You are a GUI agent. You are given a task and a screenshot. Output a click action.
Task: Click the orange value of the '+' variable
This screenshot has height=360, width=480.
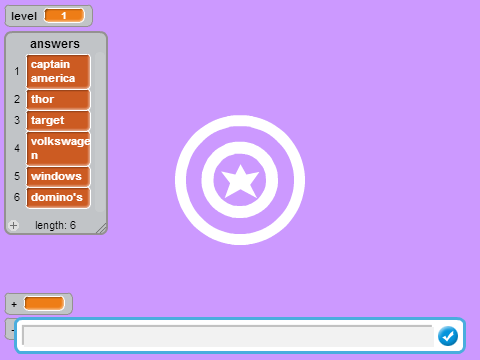pos(44,304)
